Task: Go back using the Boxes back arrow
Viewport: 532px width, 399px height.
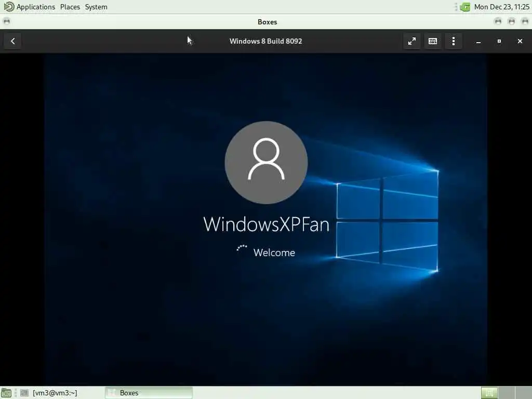Action: coord(13,41)
